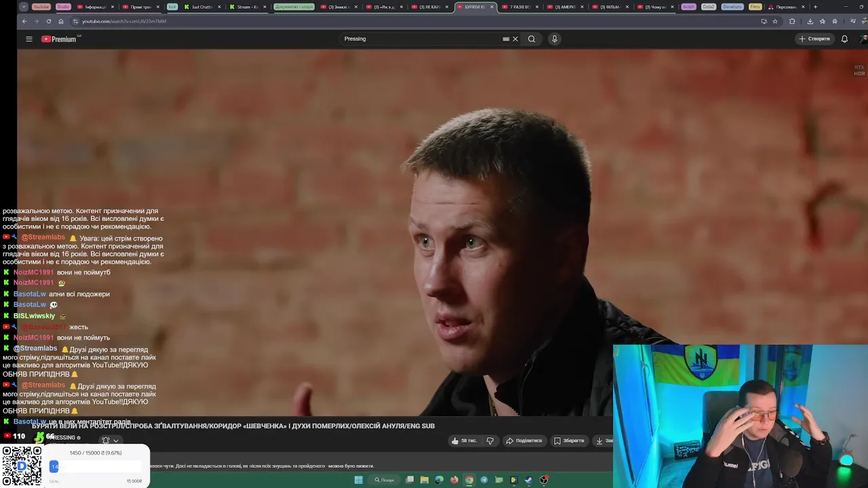
Task: Like the video with the thumbs-up button
Action: coord(464,441)
